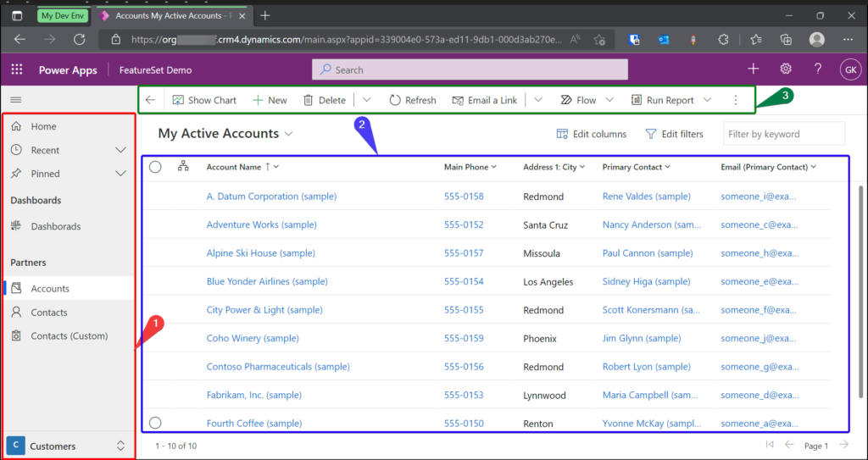868x460 pixels.
Task: Expand the Run Report dropdown arrow
Action: 707,100
